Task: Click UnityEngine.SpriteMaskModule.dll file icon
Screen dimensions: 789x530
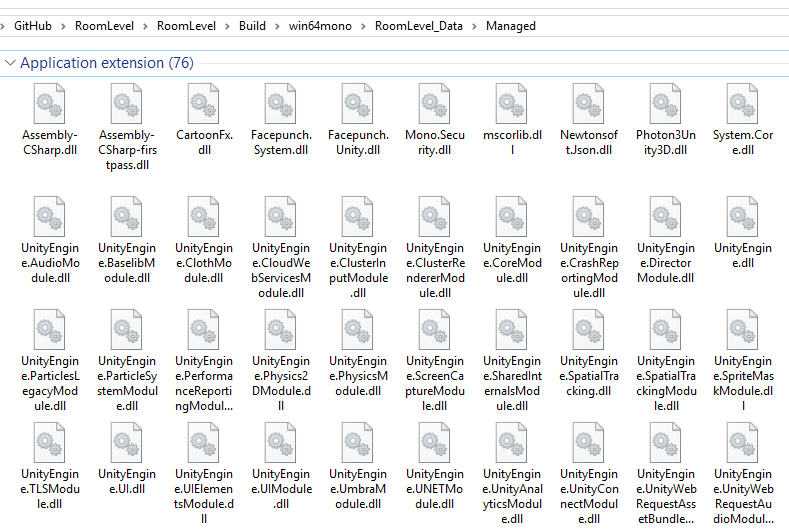Action: (x=742, y=330)
